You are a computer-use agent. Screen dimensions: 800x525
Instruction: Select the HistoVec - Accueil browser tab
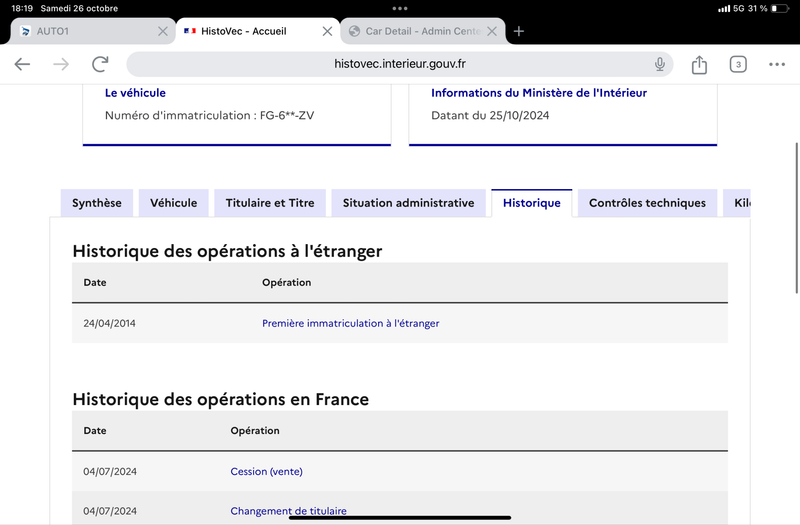click(x=258, y=31)
